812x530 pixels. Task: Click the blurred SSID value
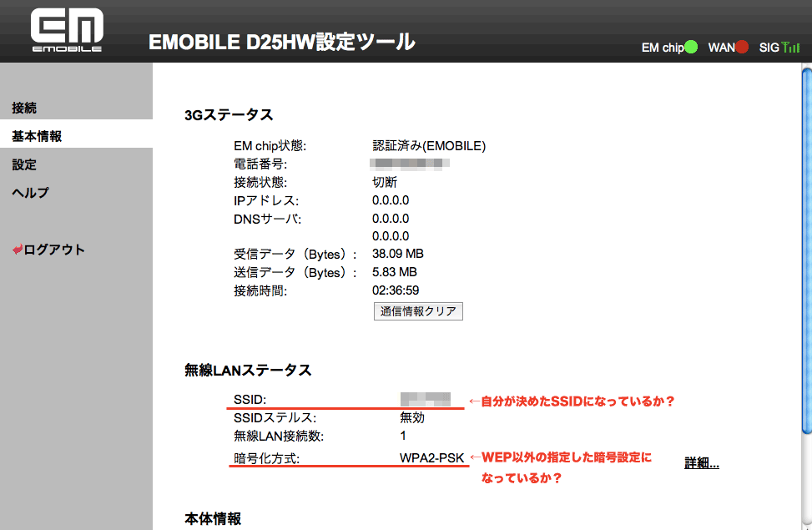[425, 400]
